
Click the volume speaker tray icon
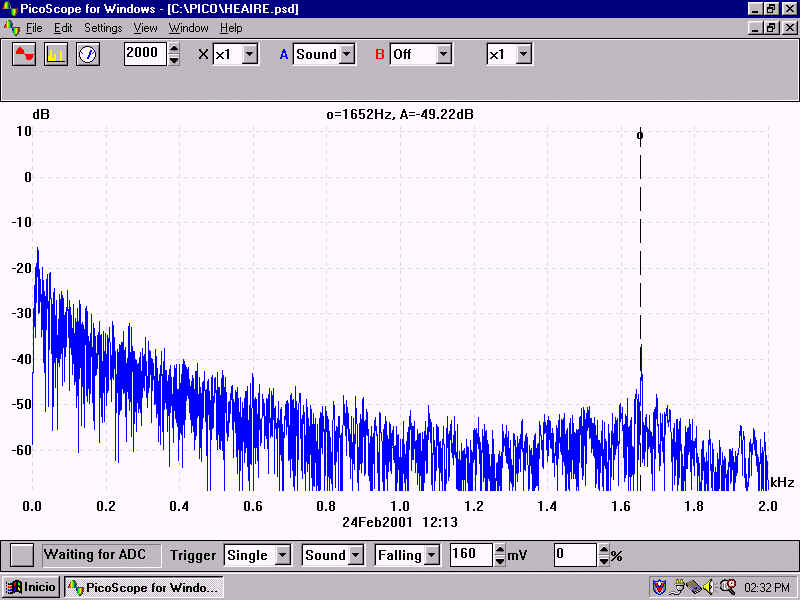[708, 587]
